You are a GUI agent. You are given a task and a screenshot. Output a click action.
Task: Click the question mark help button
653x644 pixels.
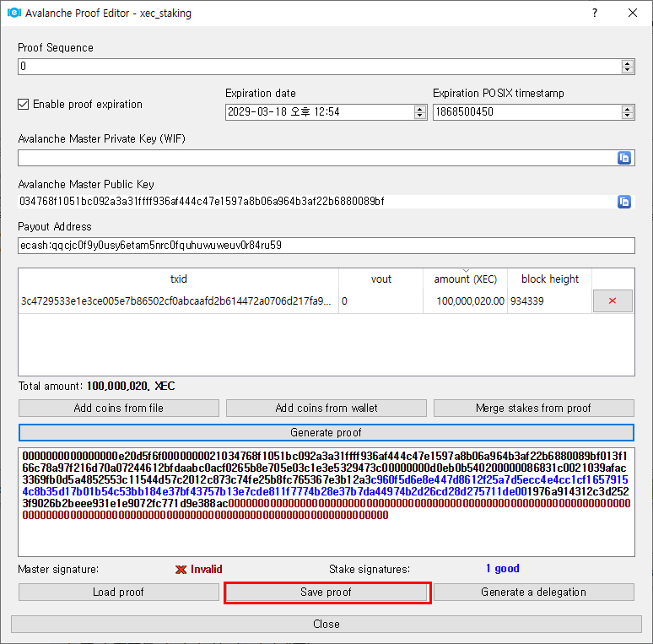coord(595,14)
